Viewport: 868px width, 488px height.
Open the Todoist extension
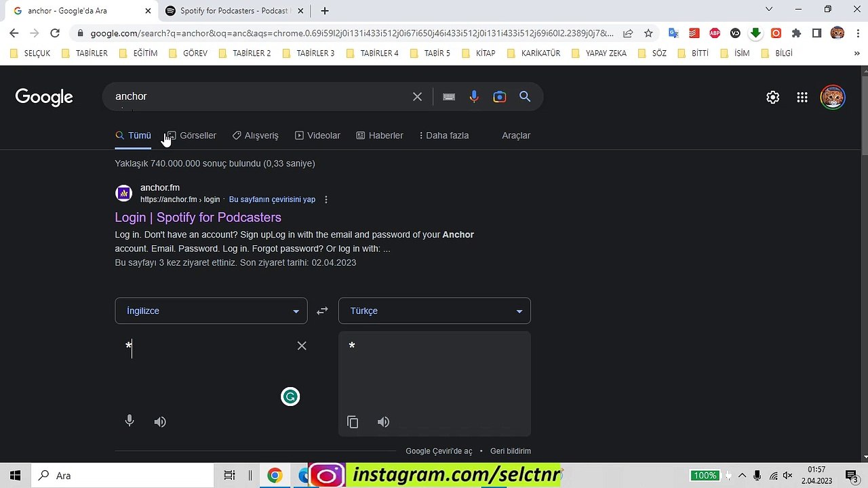(x=694, y=33)
